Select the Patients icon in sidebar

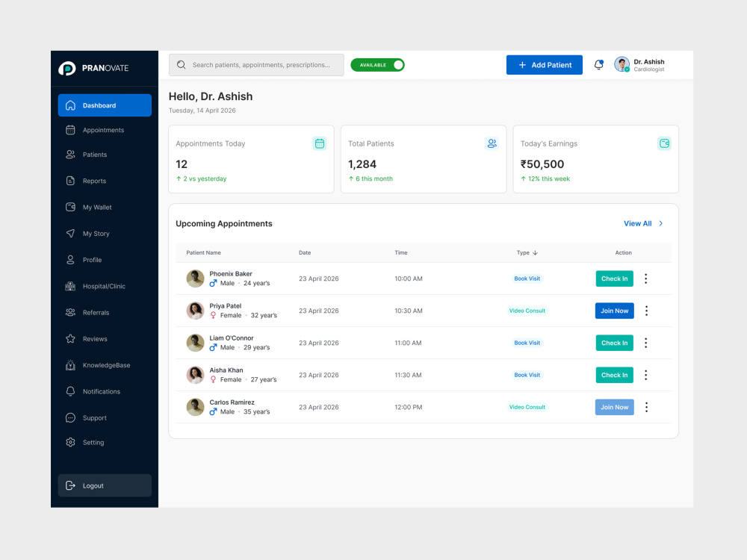[x=70, y=155]
